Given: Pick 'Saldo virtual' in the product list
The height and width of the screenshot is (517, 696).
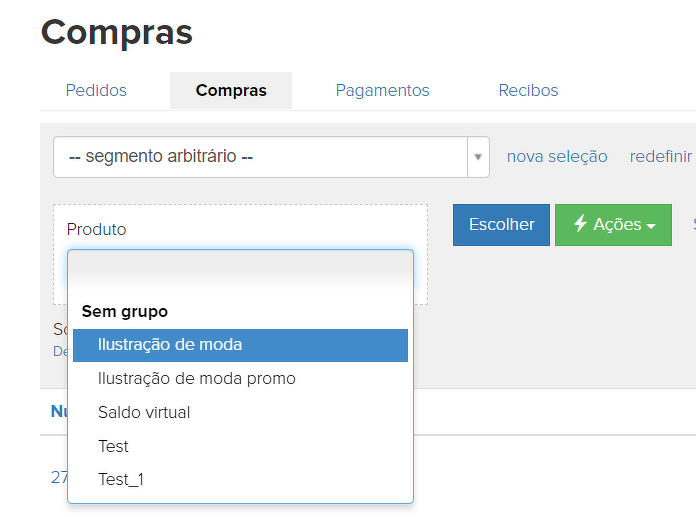Looking at the screenshot, I should tap(144, 412).
